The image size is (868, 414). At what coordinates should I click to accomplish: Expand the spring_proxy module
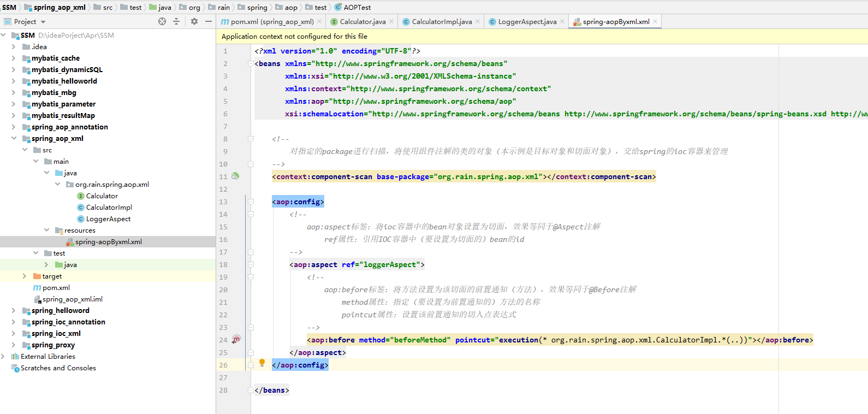14,345
